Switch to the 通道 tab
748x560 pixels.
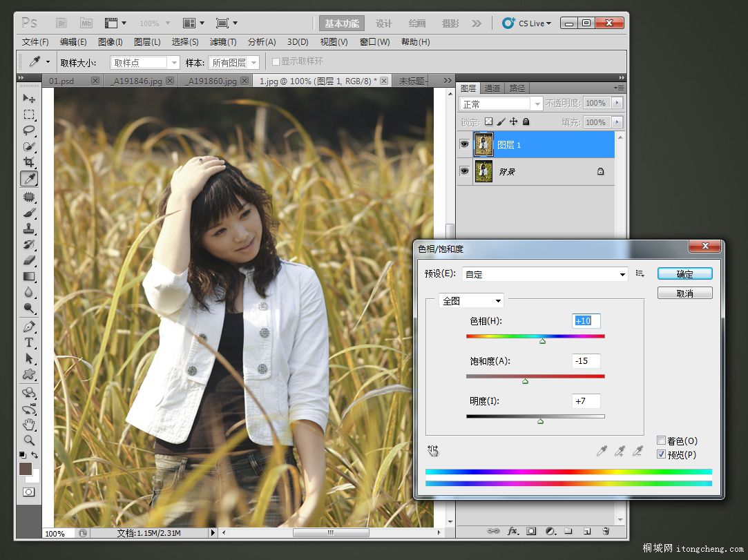pos(492,88)
